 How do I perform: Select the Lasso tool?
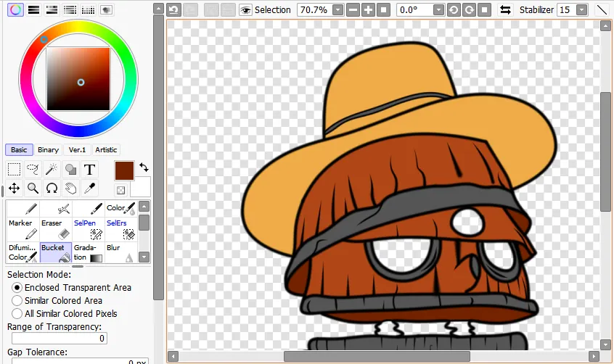pos(33,170)
